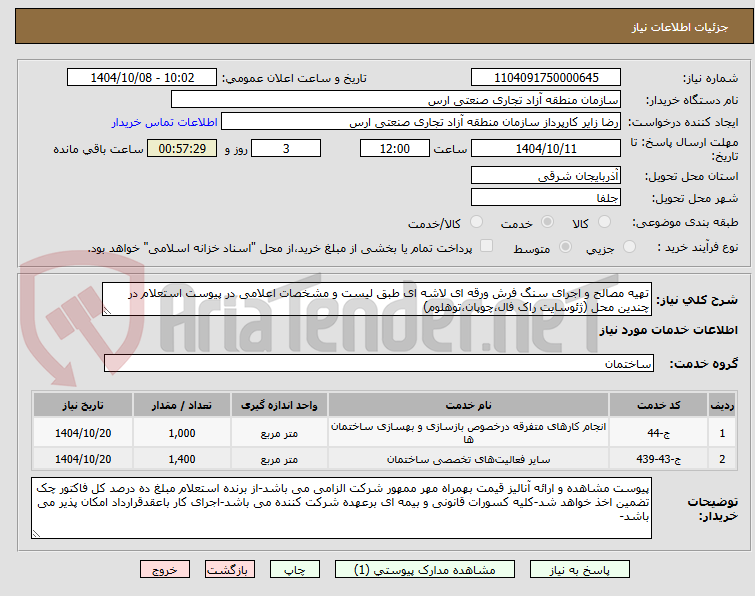Viewport: 755px width, 596px height.
Task: Click the پاسخ به نیاز button
Action: 579,570
